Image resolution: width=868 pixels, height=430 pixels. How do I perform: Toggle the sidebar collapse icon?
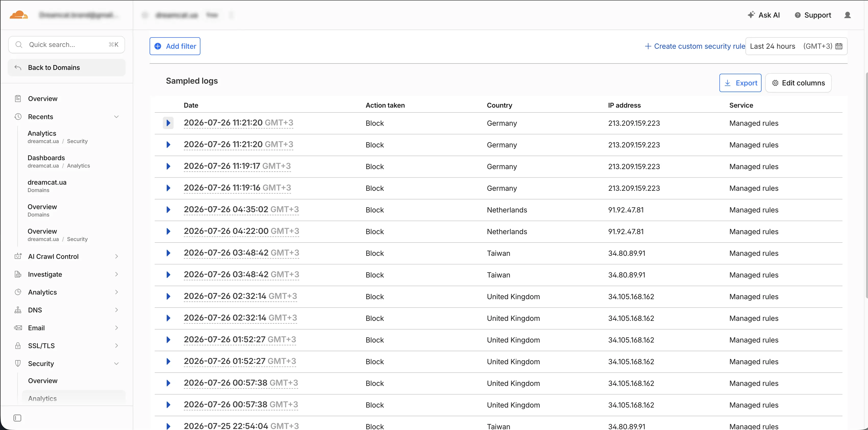17,418
